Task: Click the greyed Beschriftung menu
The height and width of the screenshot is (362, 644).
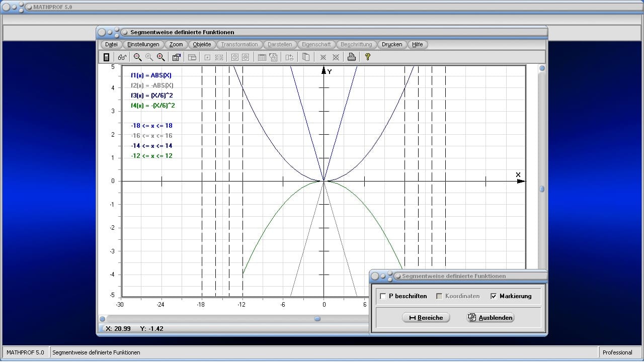Action: 356,44
